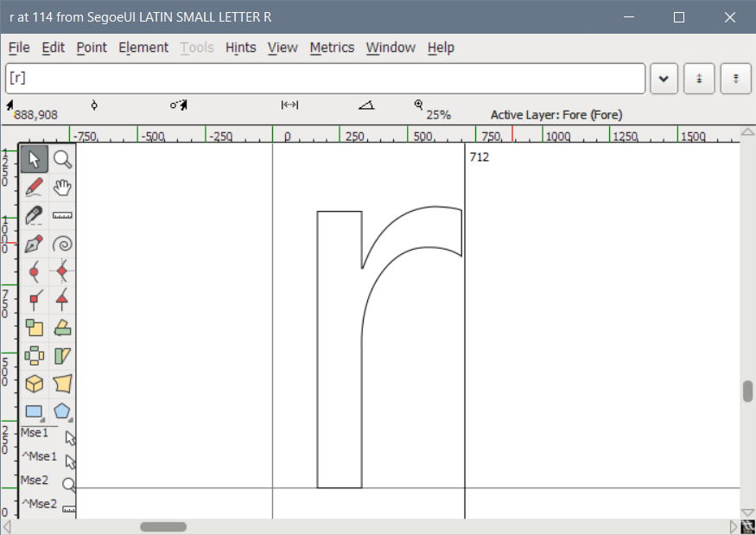Screen dimensions: 756x535
Task: Select the Freehand drawing tool
Action: pyautogui.click(x=34, y=187)
